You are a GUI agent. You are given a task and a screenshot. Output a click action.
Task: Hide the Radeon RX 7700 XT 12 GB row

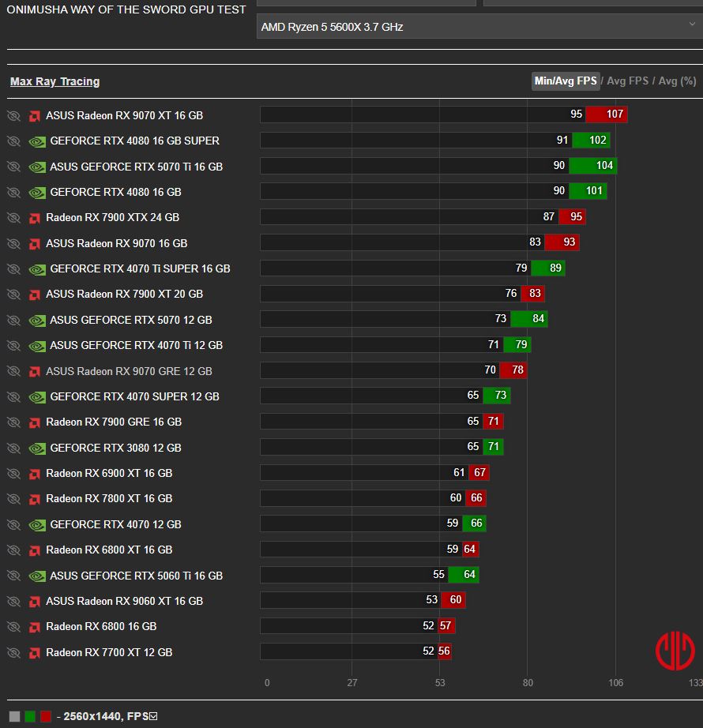coord(14,653)
